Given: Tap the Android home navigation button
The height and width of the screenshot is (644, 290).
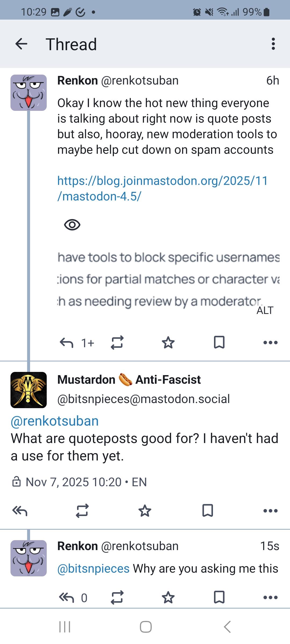Looking at the screenshot, I should click(x=146, y=627).
